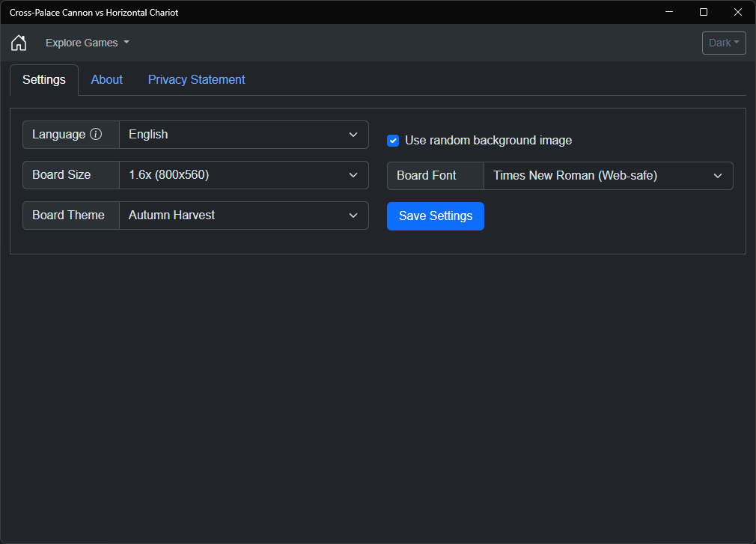Minimize the application window

669,12
